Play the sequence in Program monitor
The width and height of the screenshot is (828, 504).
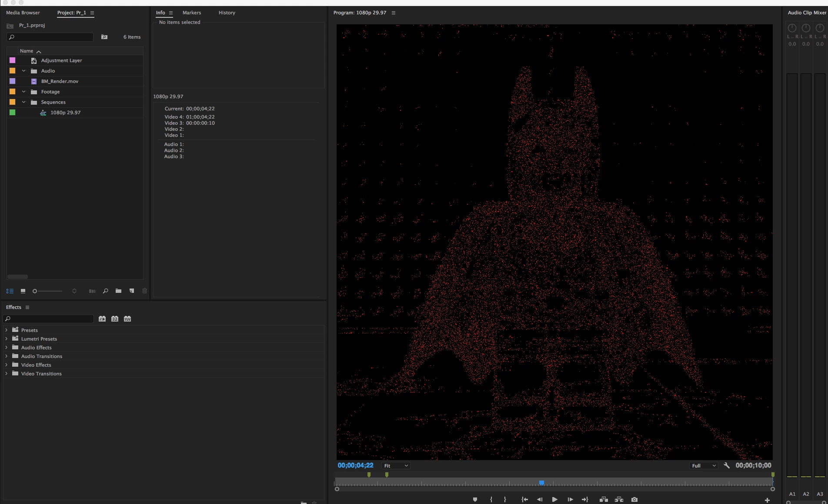pos(554,500)
